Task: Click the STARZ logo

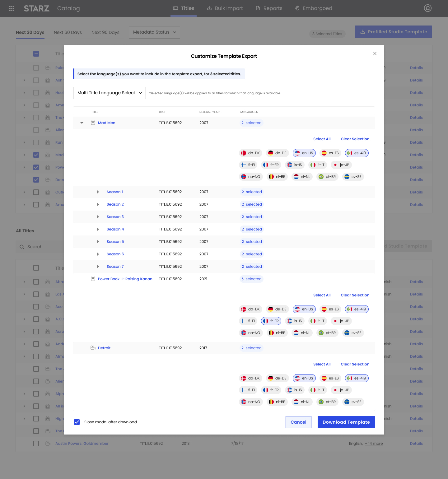Action: 37,8
